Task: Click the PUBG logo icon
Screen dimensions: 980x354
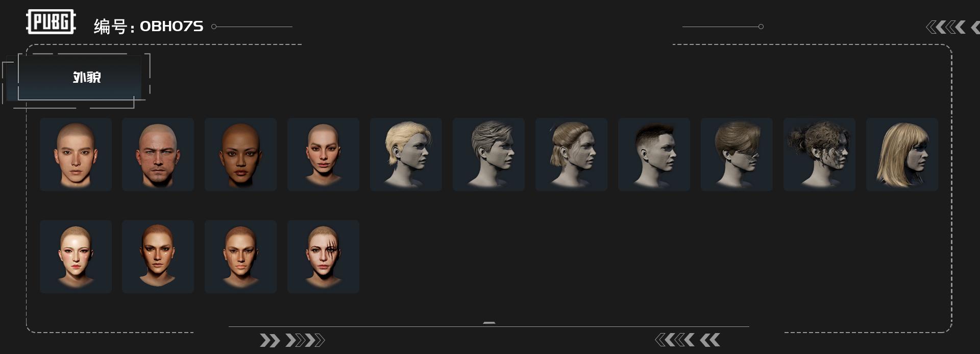Action: (x=51, y=22)
